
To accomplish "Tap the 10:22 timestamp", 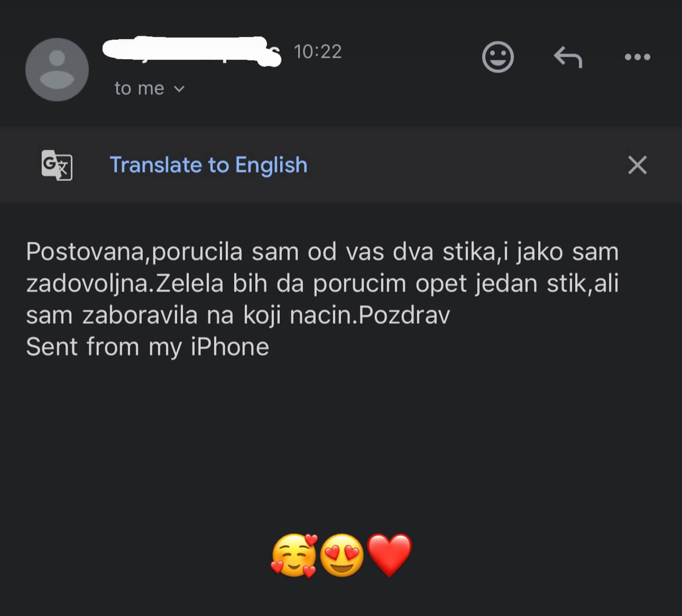I will 318,52.
